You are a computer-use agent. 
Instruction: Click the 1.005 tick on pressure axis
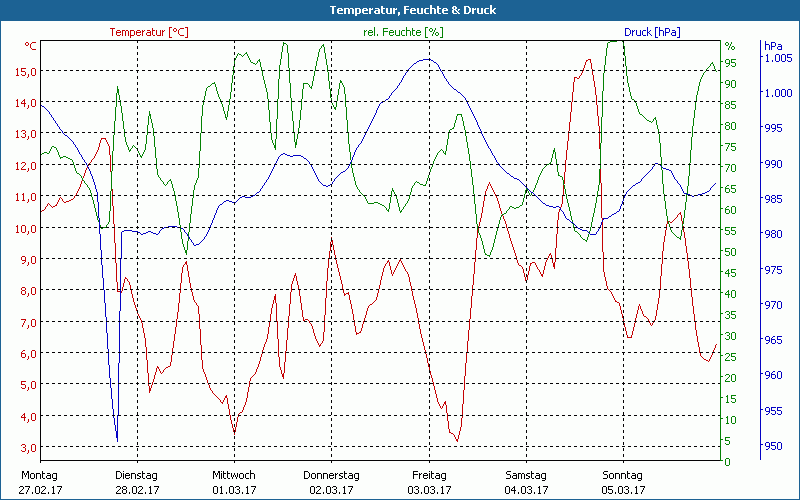(x=778, y=58)
